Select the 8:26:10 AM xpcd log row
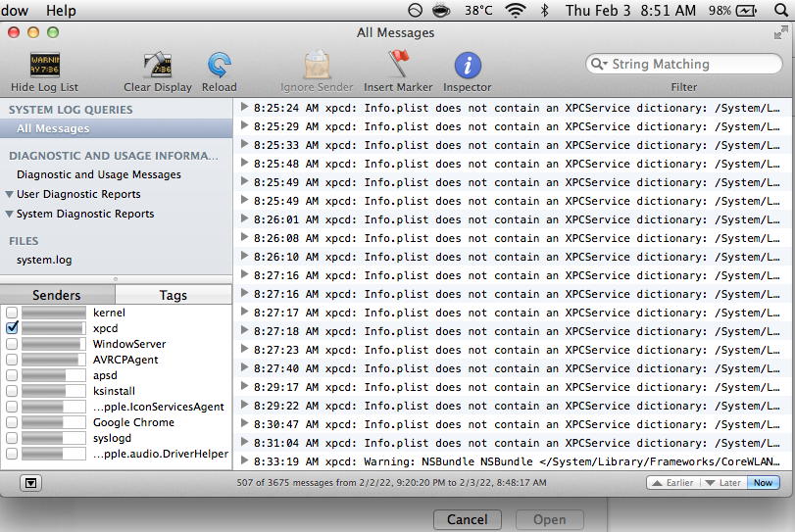The image size is (795, 532). point(514,257)
